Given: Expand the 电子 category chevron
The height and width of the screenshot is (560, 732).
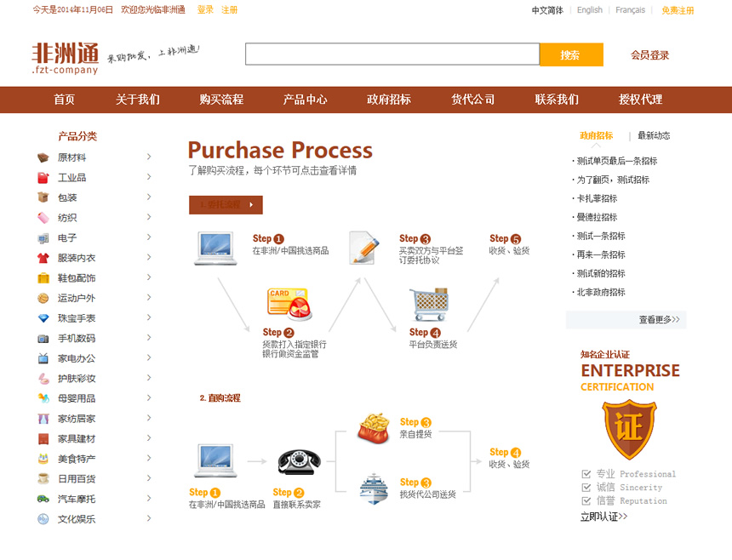Looking at the screenshot, I should 149,237.
